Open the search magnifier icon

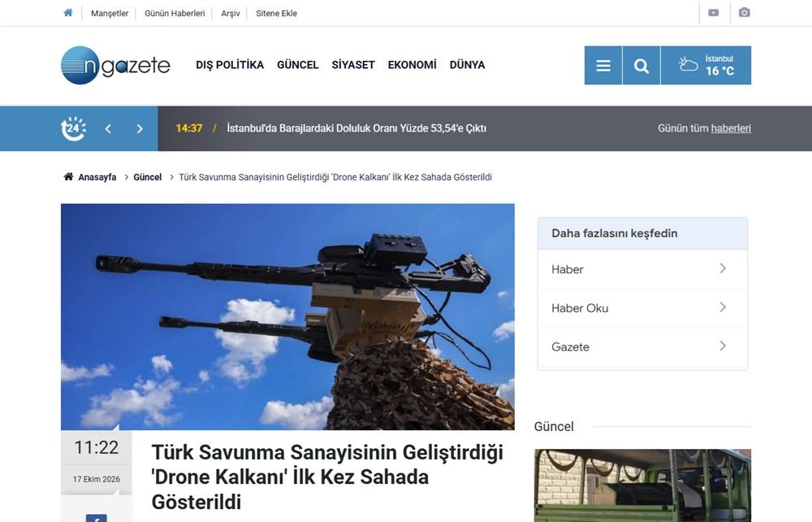click(641, 65)
